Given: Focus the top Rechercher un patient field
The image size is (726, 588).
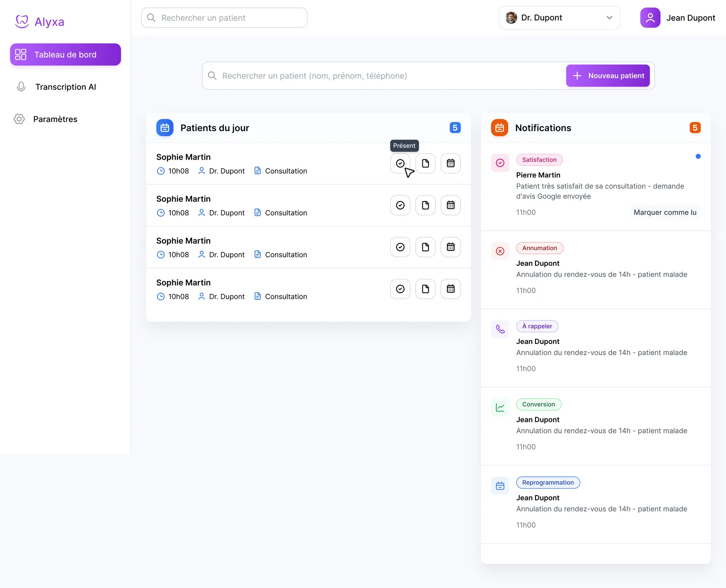Looking at the screenshot, I should 224,18.
